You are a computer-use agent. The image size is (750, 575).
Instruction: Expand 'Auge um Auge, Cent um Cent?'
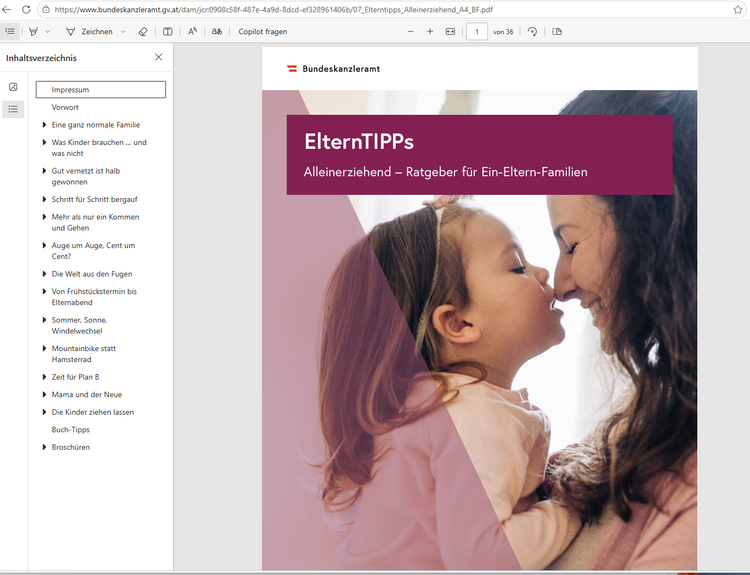44,245
